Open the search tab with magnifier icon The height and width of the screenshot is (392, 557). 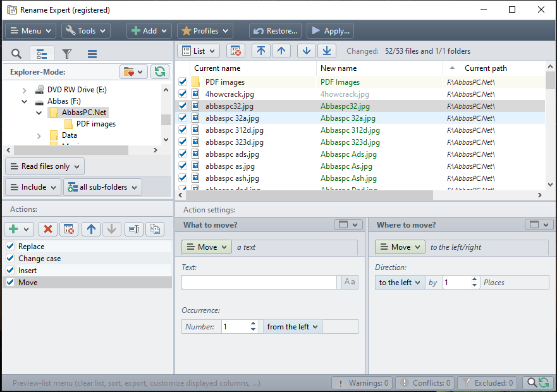click(16, 54)
